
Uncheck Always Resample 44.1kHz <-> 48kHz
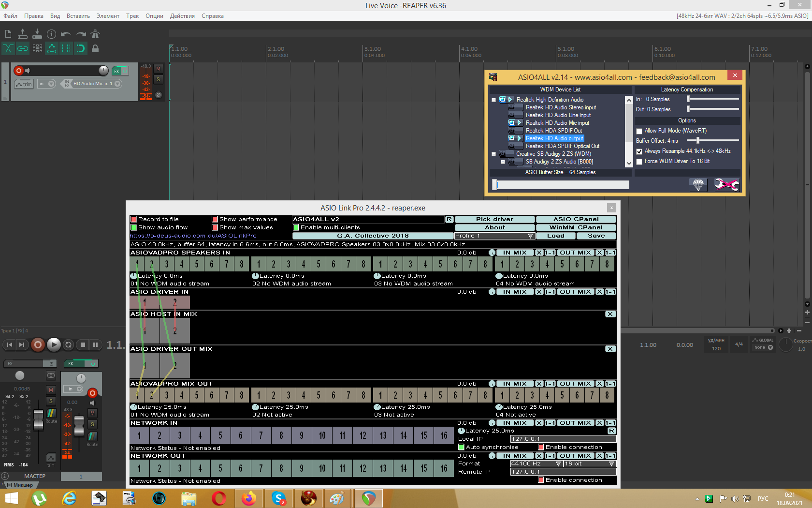click(x=639, y=151)
